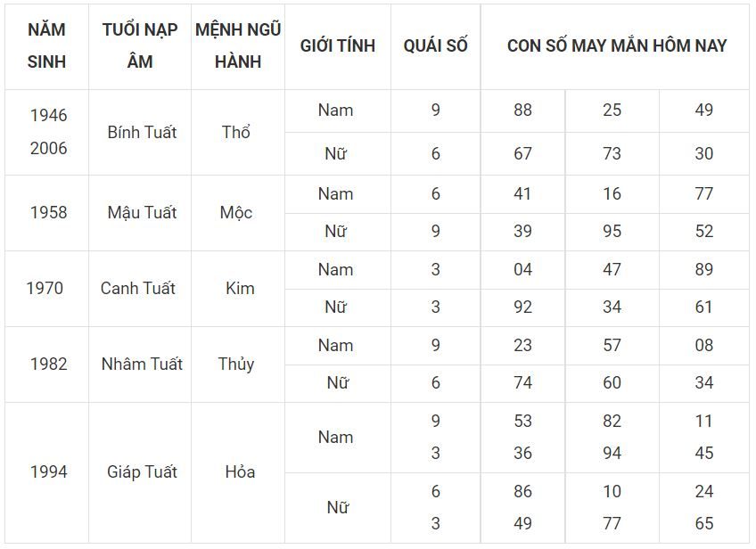This screenshot has height=549, width=756.
Task: Click the Giáp Tuất cell
Action: (142, 471)
